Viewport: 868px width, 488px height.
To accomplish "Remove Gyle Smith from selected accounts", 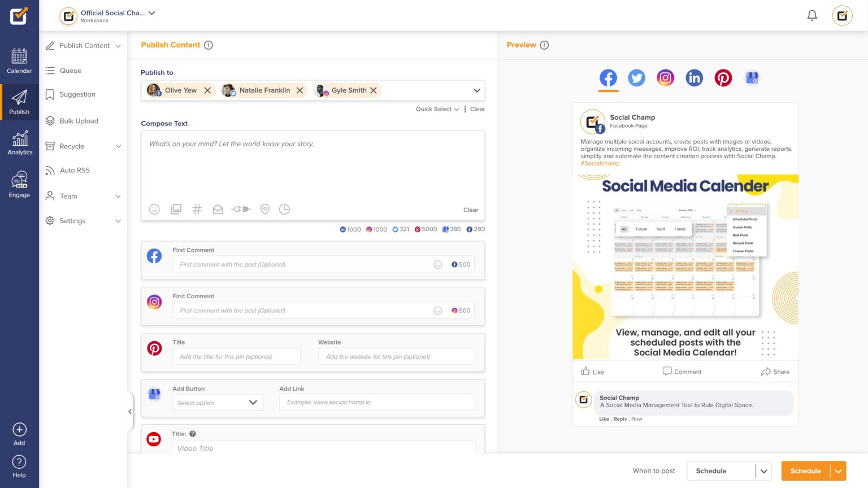I will (374, 90).
